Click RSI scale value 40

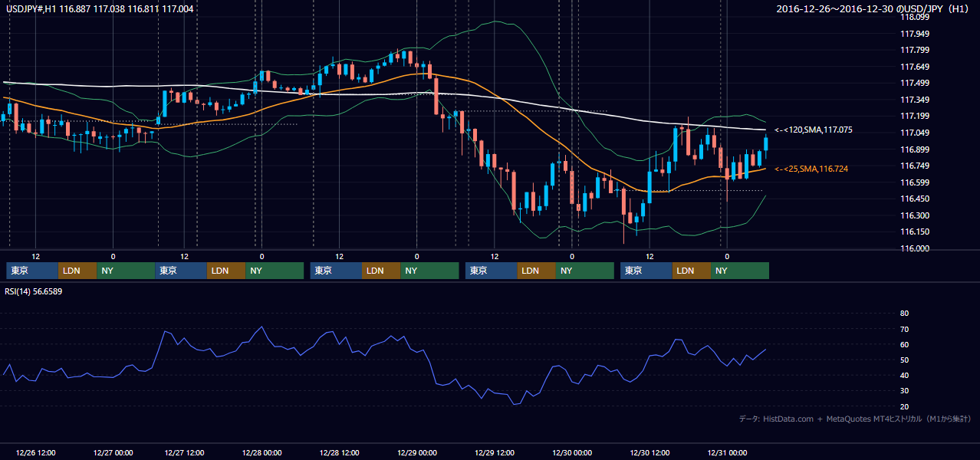click(904, 375)
